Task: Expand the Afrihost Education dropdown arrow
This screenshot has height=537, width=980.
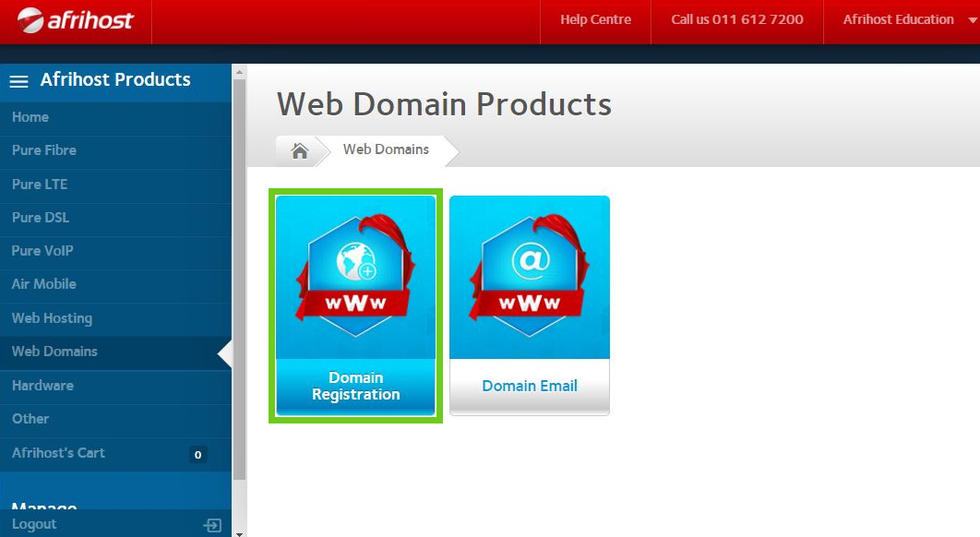Action: point(972,20)
